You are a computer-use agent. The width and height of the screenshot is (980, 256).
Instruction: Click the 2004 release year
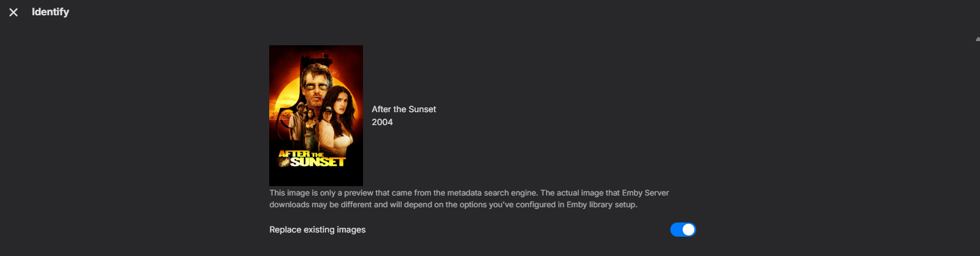pos(382,122)
